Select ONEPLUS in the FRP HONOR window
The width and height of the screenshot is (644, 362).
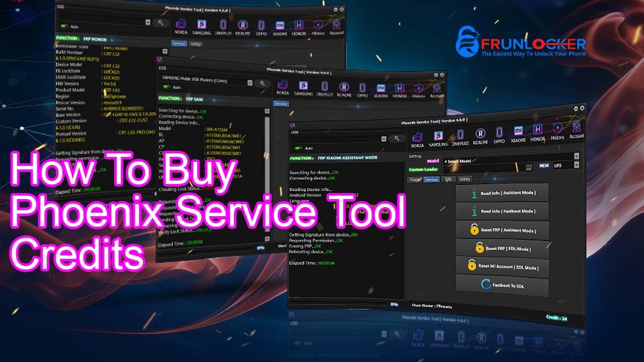click(x=223, y=27)
